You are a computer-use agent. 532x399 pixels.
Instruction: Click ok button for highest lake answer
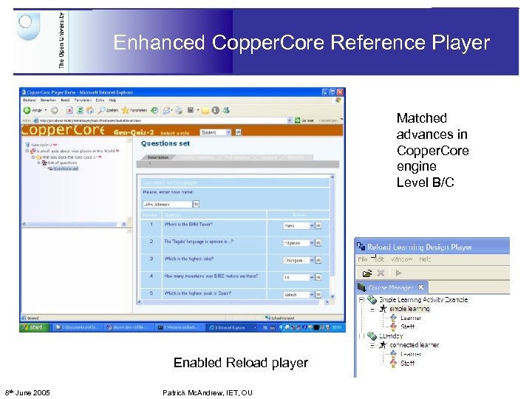[318, 260]
